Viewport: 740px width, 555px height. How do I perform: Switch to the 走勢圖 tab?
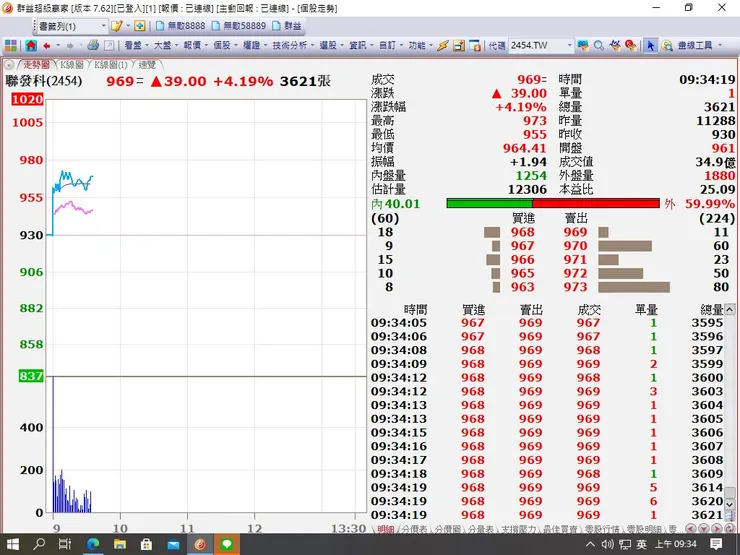[36, 65]
